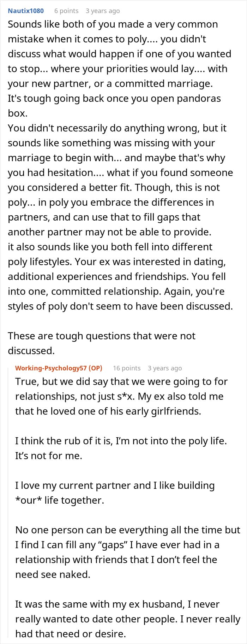The height and width of the screenshot is (644, 247).
Task: Click the "16 points" score label
Action: tap(127, 368)
